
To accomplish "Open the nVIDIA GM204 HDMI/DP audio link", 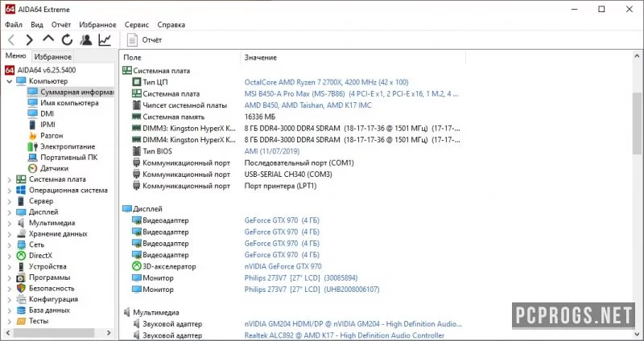I will 353,324.
